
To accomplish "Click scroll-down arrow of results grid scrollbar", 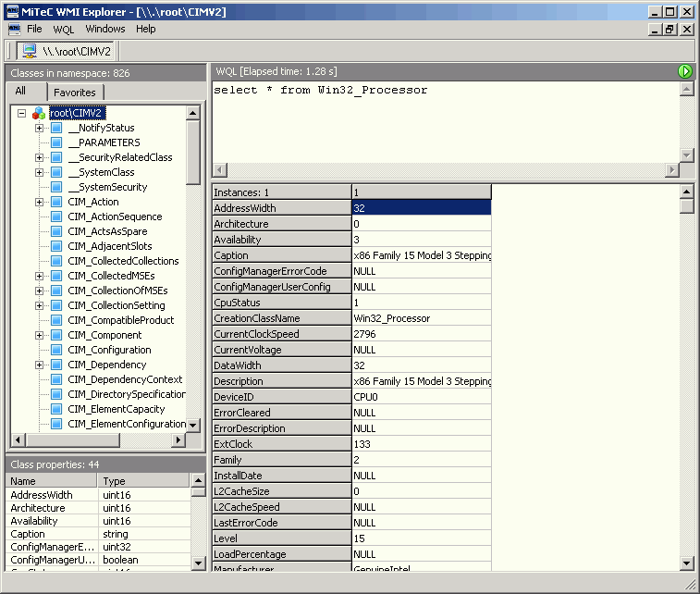I will click(687, 563).
